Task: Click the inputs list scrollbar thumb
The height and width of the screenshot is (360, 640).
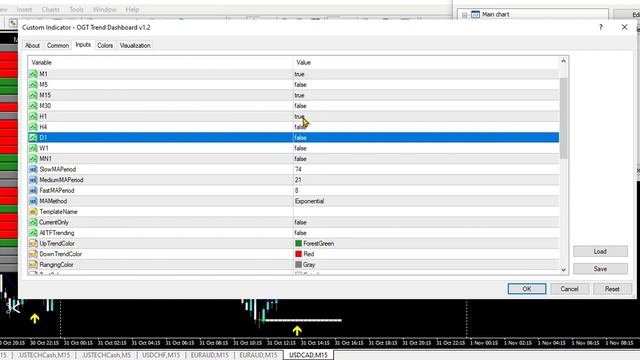Action: point(563,118)
